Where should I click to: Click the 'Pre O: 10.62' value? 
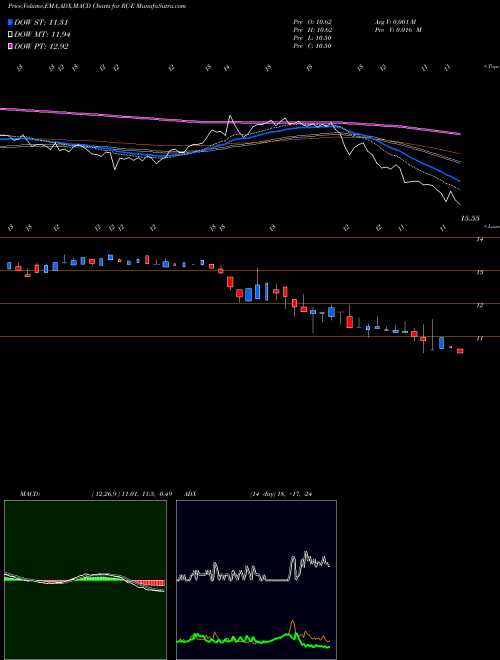tap(312, 22)
